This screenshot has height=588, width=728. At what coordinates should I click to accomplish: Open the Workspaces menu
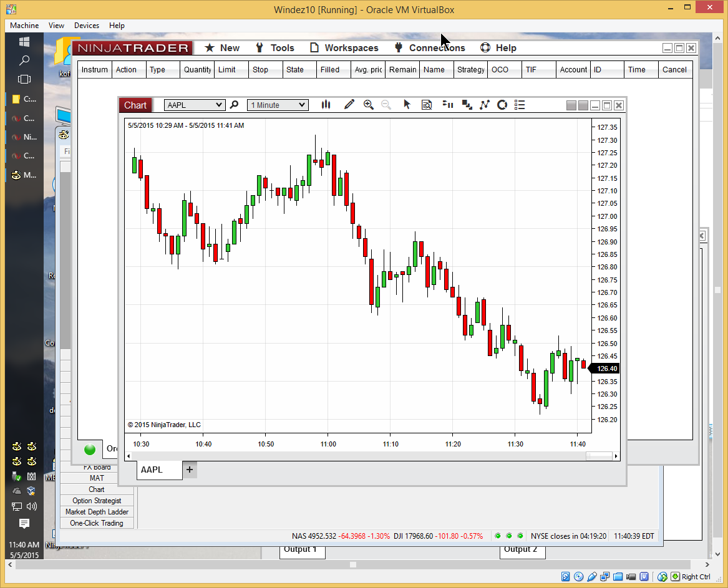click(344, 48)
